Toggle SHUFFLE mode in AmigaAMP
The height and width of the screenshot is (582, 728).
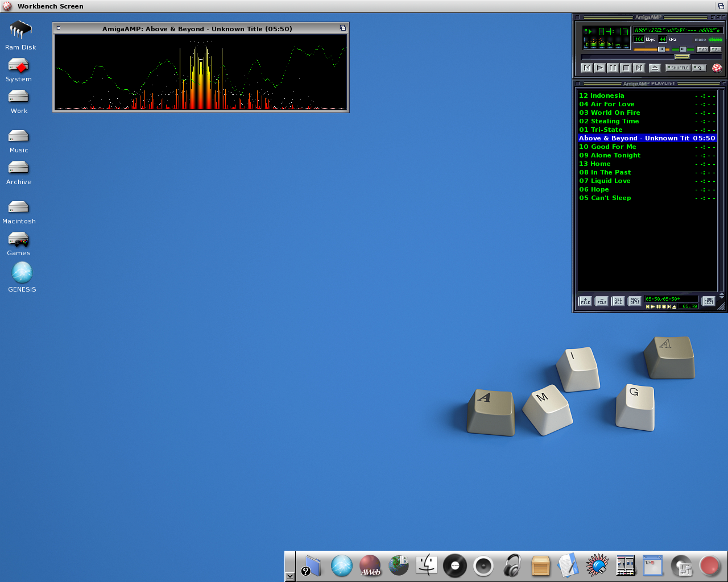pyautogui.click(x=678, y=68)
